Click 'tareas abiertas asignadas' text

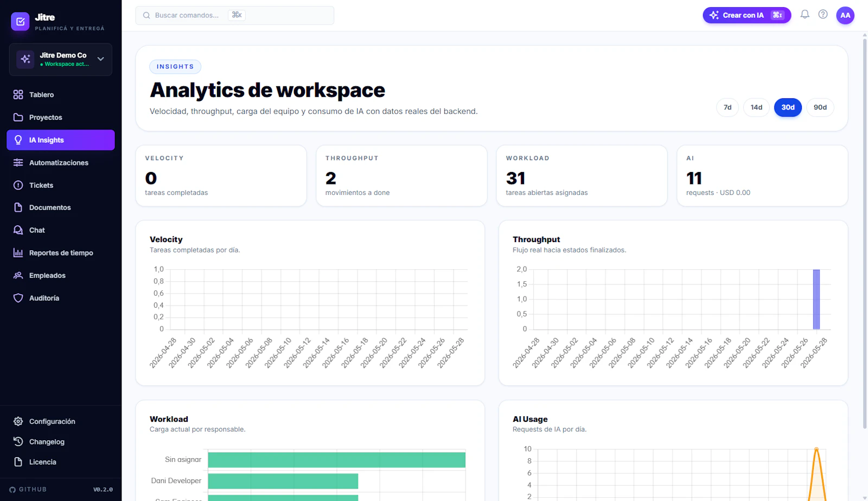pyautogui.click(x=547, y=193)
